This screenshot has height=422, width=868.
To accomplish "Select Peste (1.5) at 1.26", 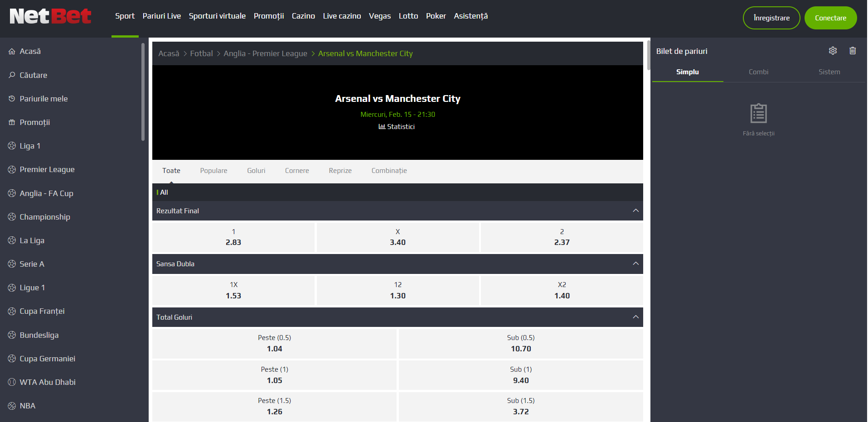I will [x=274, y=407].
